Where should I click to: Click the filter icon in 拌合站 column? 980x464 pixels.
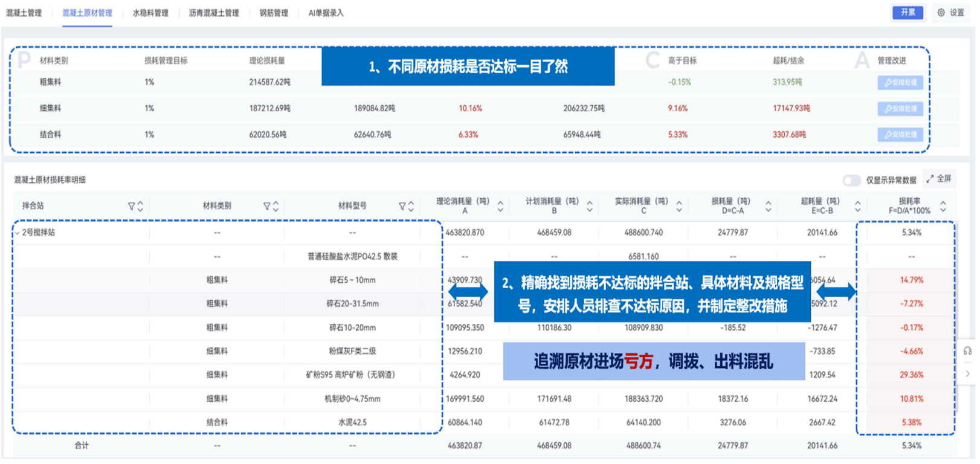click(x=131, y=207)
